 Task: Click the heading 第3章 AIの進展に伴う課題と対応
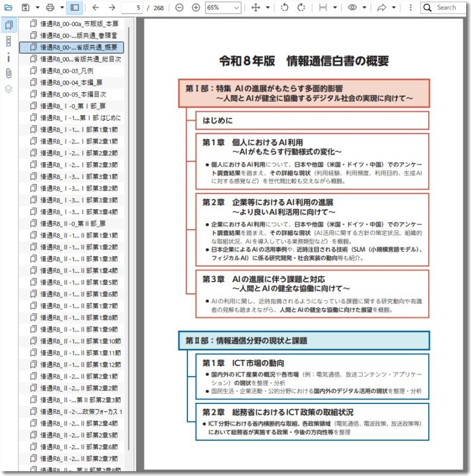pyautogui.click(x=263, y=279)
